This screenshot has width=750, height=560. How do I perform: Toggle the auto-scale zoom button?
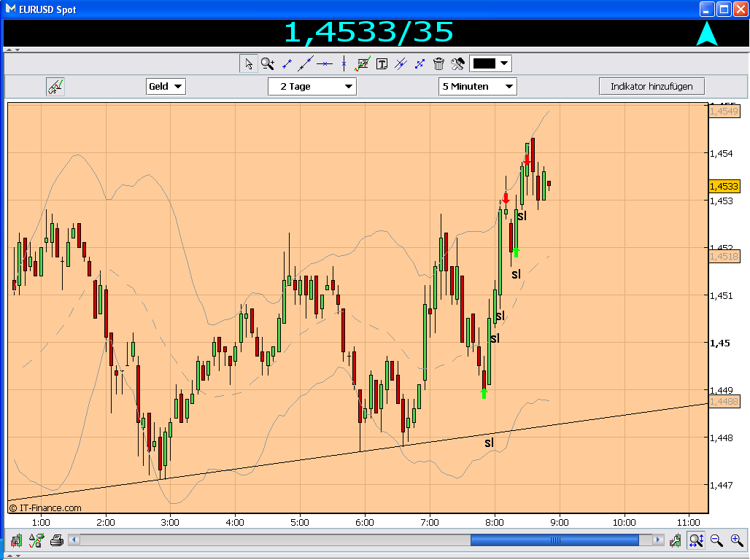pos(696,540)
